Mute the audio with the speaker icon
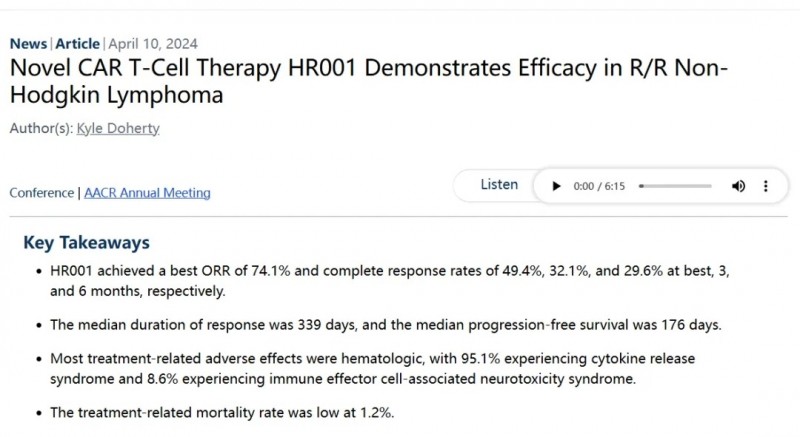The width and height of the screenshot is (800, 437). coord(738,186)
